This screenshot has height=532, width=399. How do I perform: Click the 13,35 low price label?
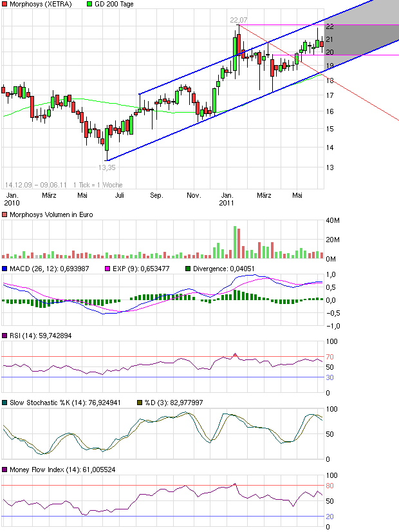coord(107,167)
